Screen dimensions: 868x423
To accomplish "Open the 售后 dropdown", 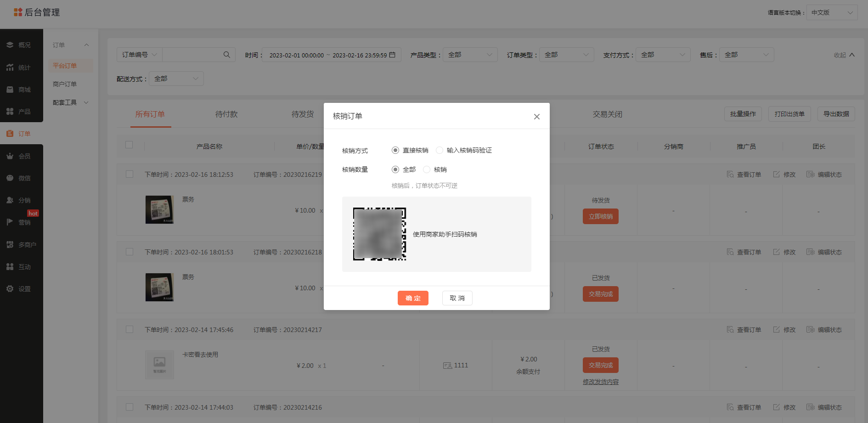I will [x=747, y=55].
